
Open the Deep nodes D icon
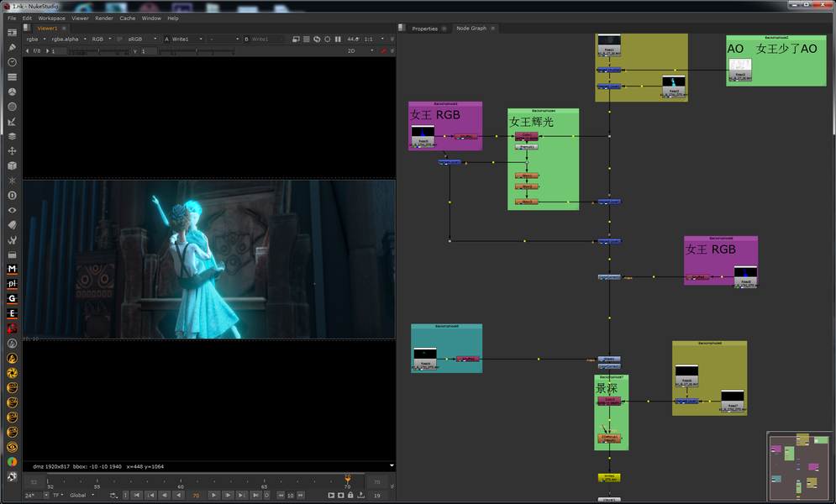[x=12, y=196]
